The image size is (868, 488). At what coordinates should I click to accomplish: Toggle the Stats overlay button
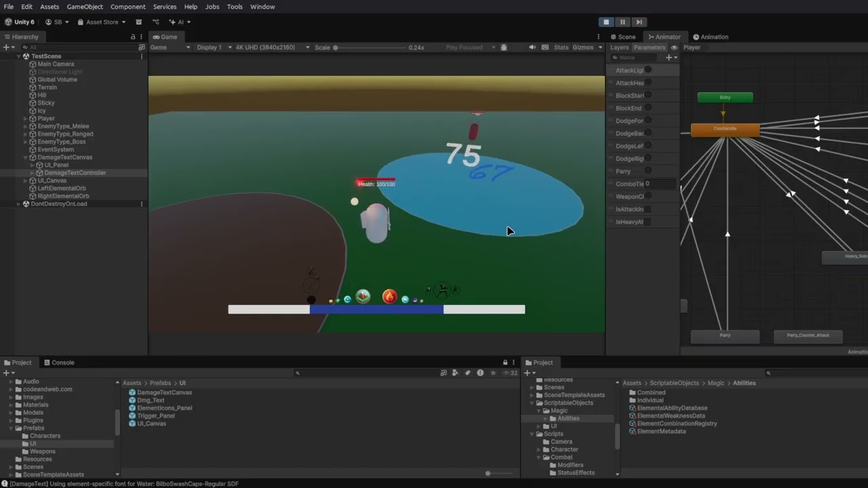click(x=561, y=47)
